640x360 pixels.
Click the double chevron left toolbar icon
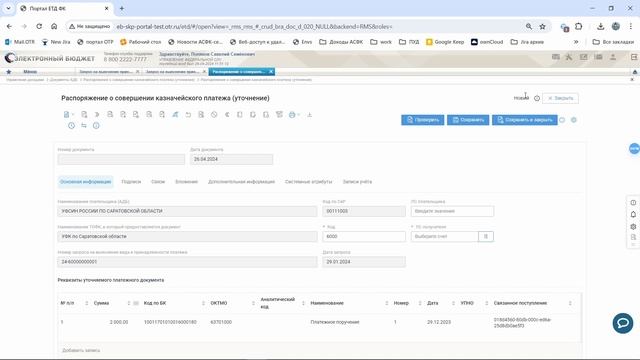tap(227, 115)
